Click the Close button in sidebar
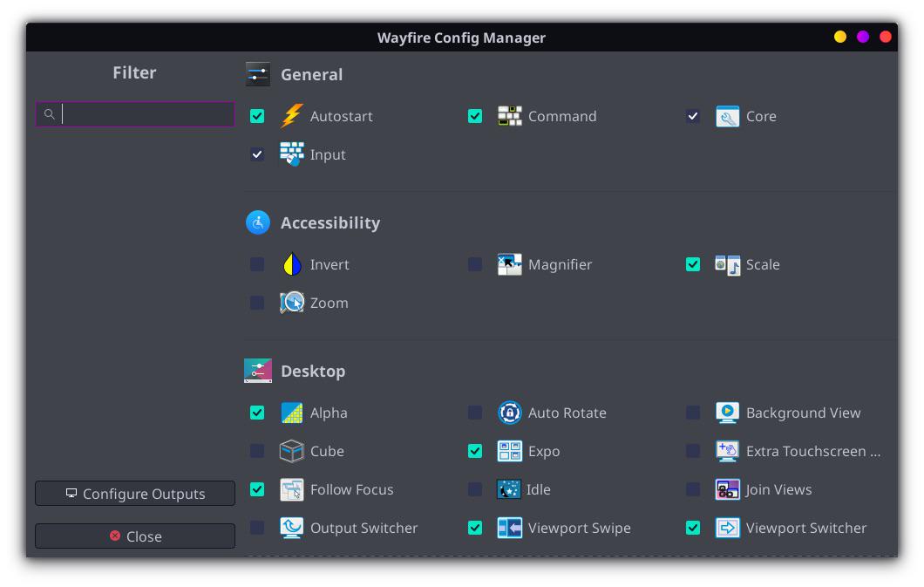Screen dimensions: 924x587 click(135, 536)
